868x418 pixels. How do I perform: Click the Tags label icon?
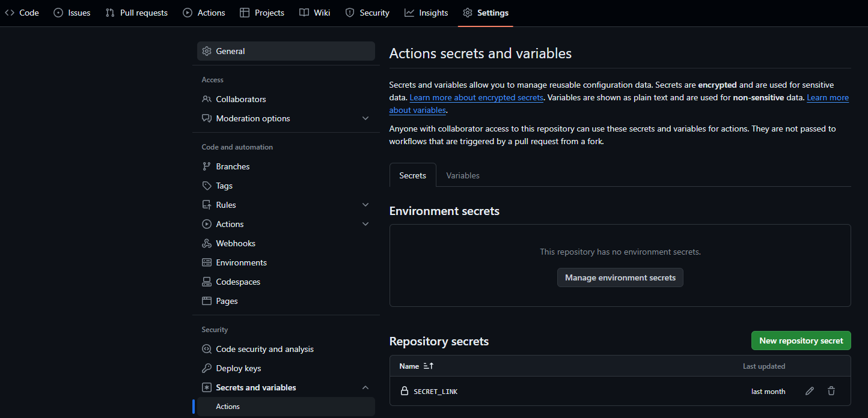[207, 186]
